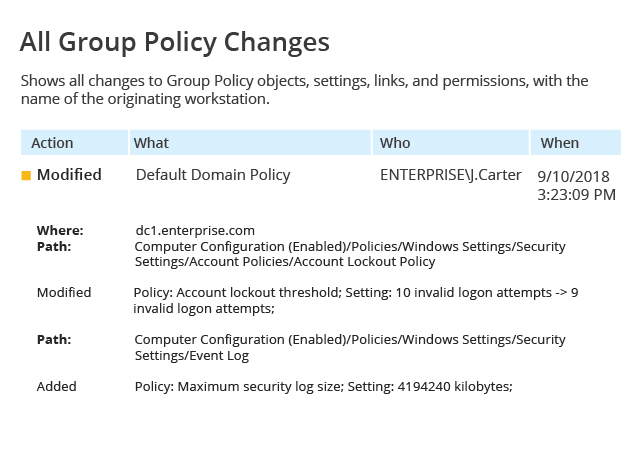Click the Who column header
Screen dimensions: 640x450
tap(451, 143)
